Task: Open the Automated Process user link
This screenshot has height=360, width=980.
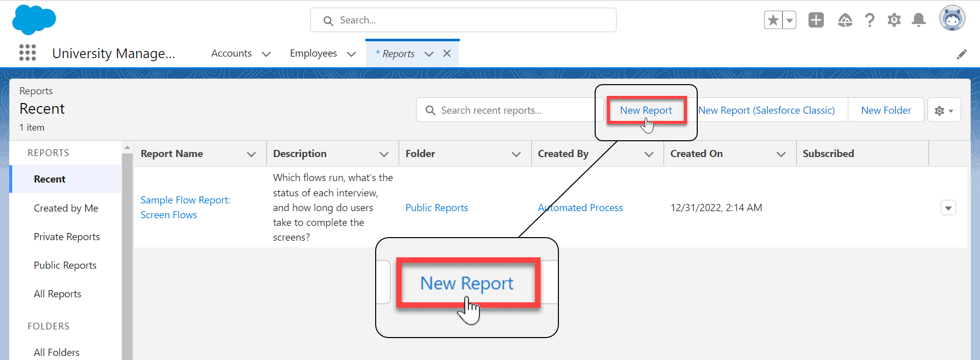Action: click(x=580, y=208)
